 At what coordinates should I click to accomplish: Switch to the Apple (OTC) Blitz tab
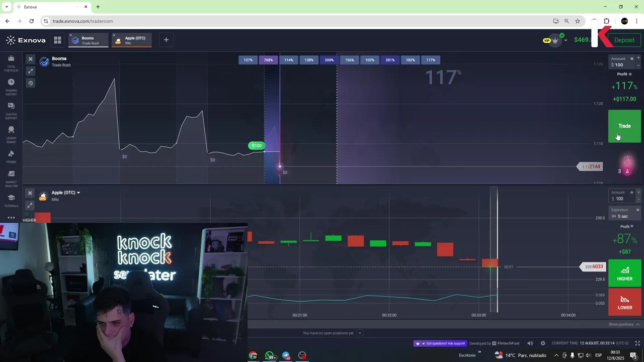pos(132,40)
